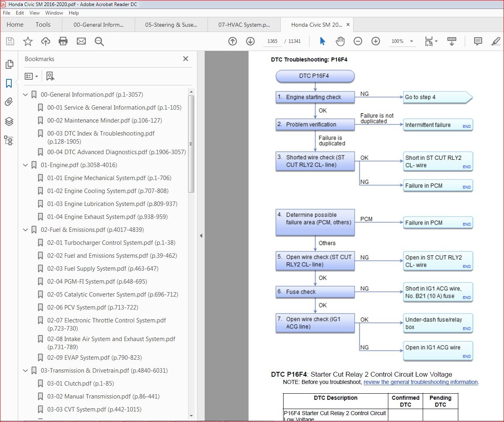Open bookmark 00-03 DTC Index & Troubleshooting.pdf
Screen dimensions: 504x422
pos(101,137)
